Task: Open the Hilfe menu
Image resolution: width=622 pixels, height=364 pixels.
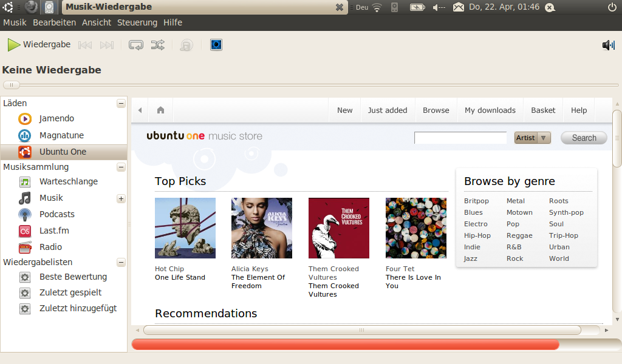Action: (173, 22)
